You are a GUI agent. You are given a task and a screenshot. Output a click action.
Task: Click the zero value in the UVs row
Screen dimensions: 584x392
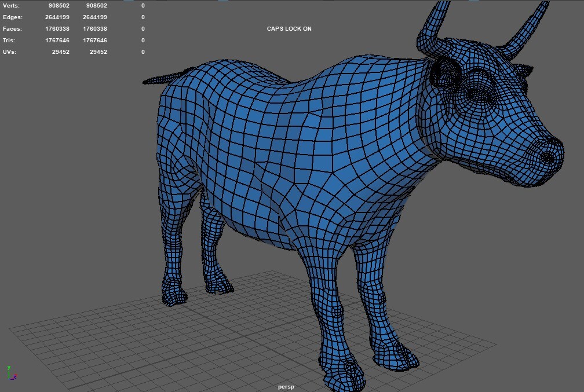143,52
